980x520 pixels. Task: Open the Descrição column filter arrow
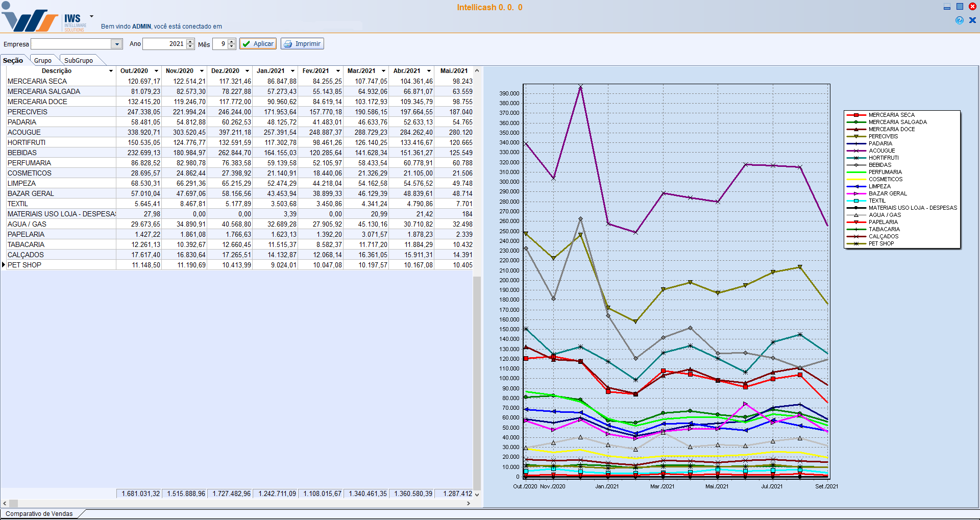pyautogui.click(x=111, y=71)
